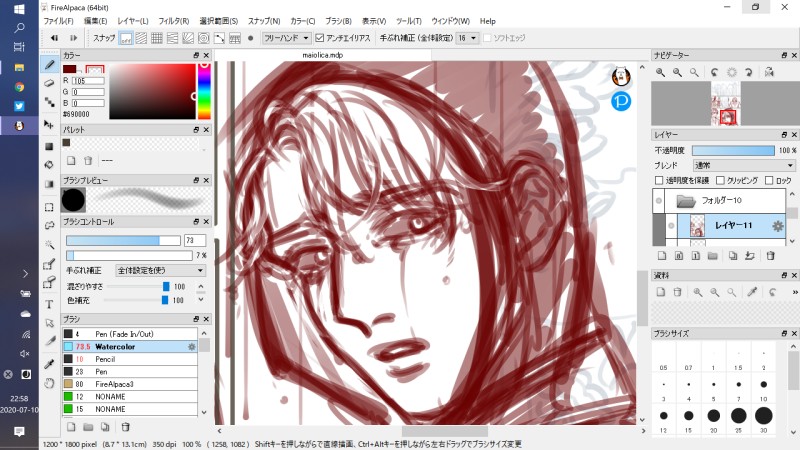Enable crisscross grid snap
Viewport: 800px width, 450px height.
157,38
